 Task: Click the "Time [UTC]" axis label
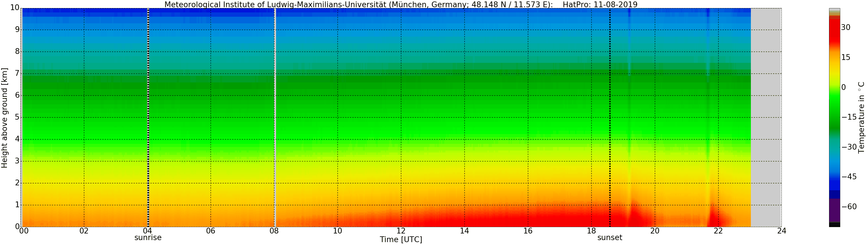[401, 240]
